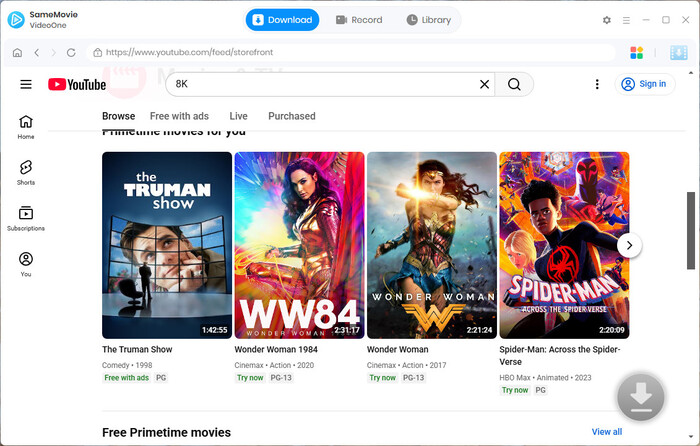Click the URL address bar
700x446 pixels.
coord(350,53)
